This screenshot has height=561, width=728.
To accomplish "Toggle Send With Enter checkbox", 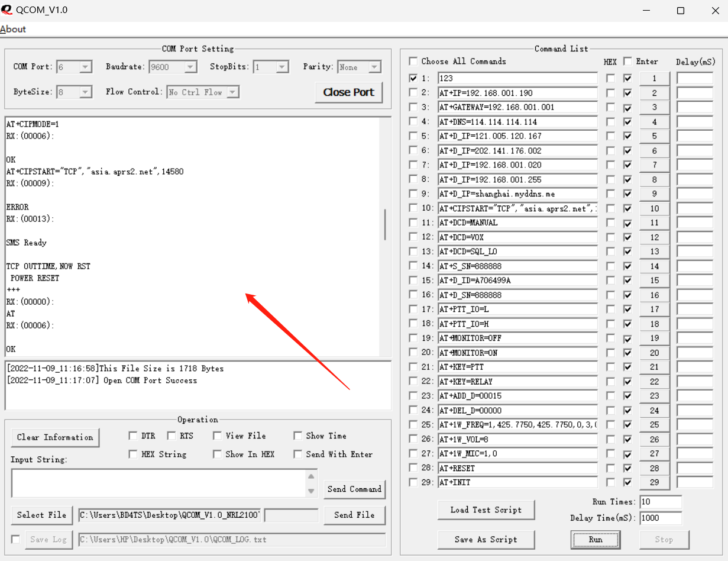I will click(297, 454).
